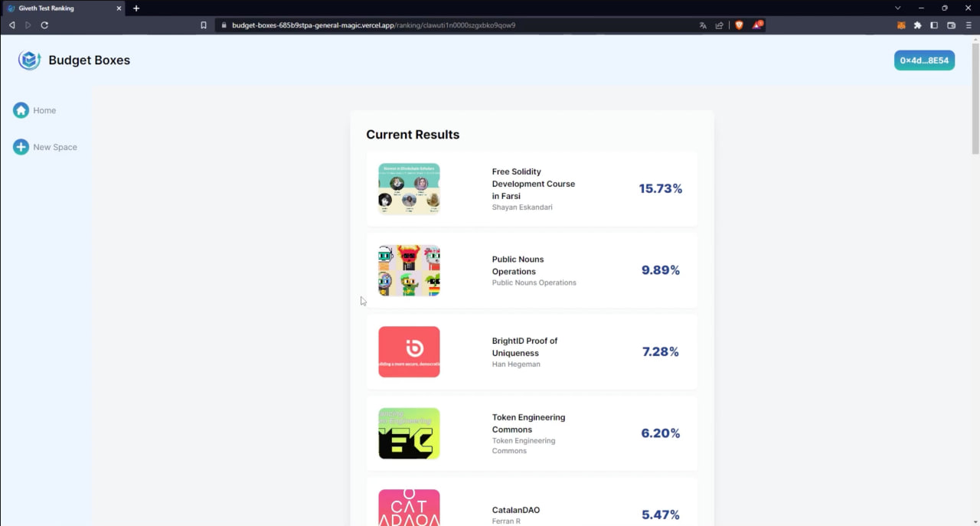Click the Current Results heading
The width and height of the screenshot is (980, 526).
[413, 135]
